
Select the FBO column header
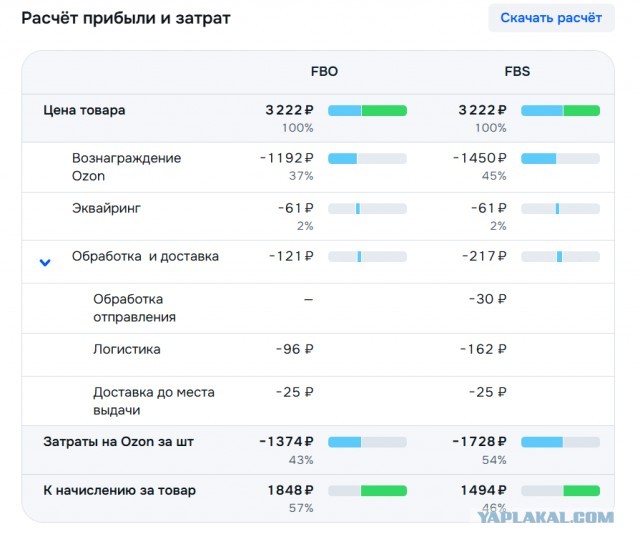(x=324, y=72)
